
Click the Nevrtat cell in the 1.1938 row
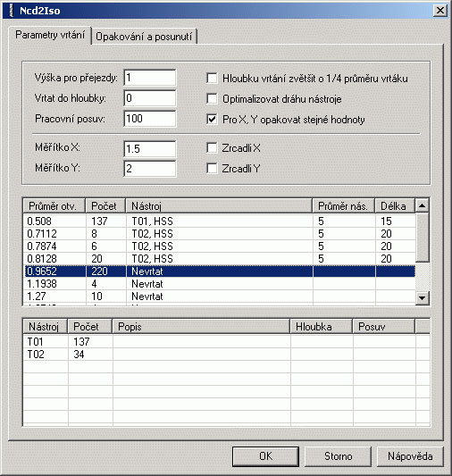point(147,284)
